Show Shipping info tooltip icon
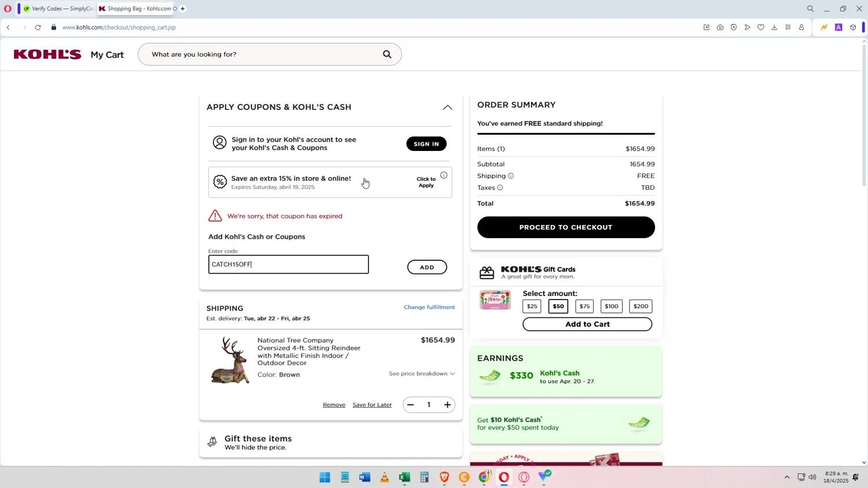868x488 pixels. click(511, 176)
